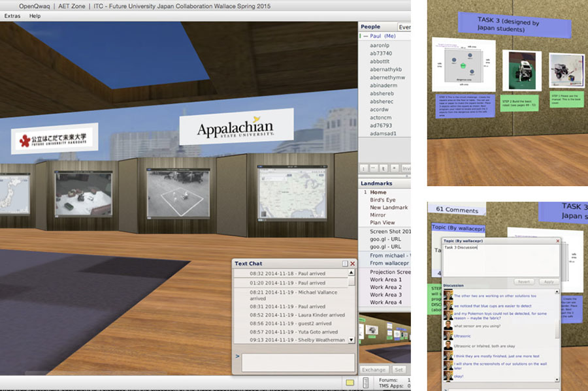Click the 'Task 3 Discussion' topic text field
The image size is (588, 391).
pos(501,260)
